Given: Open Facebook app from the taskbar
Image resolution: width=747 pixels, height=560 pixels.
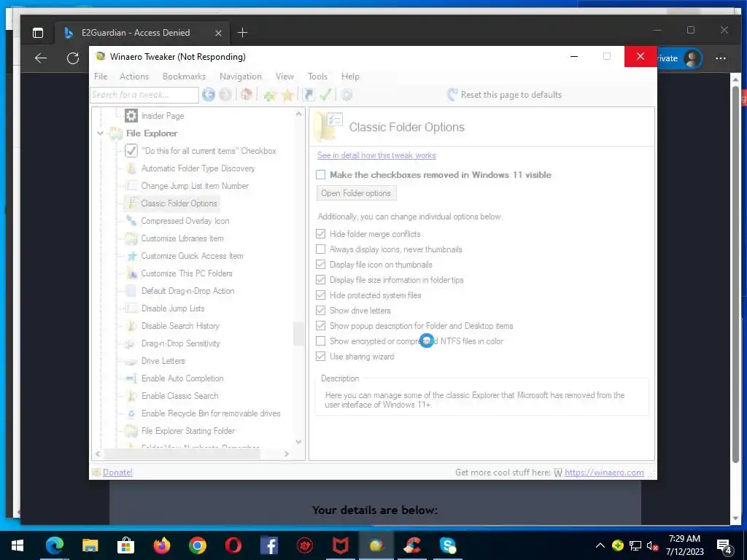Looking at the screenshot, I should click(x=268, y=545).
